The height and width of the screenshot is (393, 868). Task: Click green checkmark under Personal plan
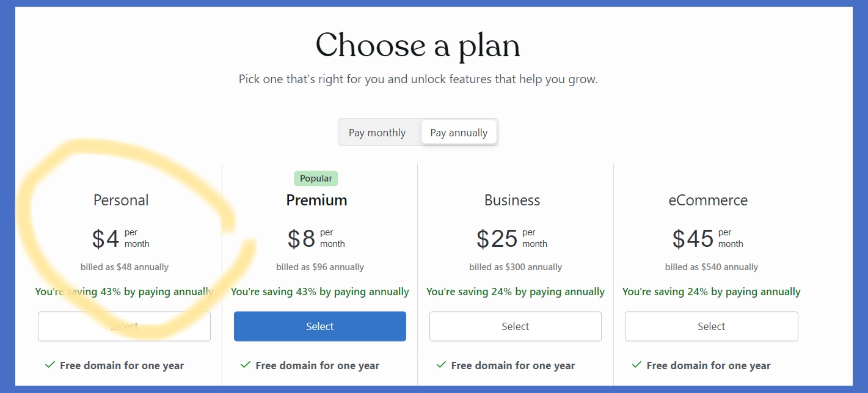point(50,365)
